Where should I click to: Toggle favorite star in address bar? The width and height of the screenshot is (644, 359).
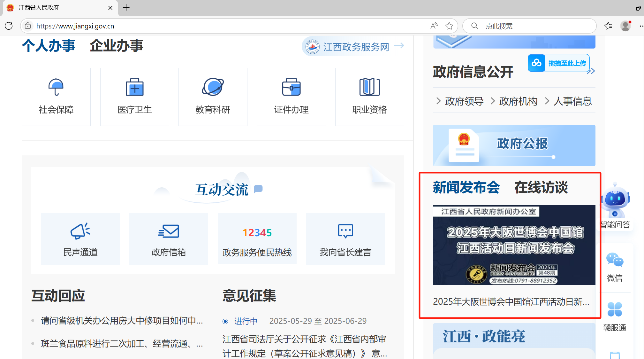click(449, 26)
